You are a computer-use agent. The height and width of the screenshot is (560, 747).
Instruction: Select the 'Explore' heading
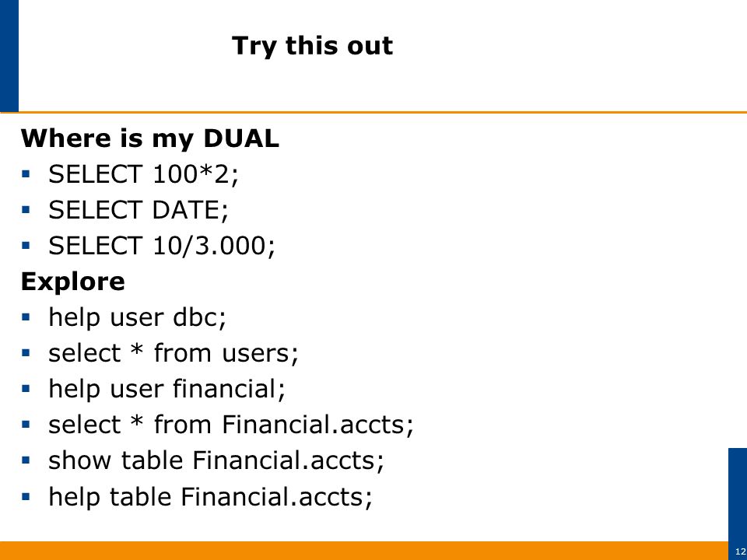(x=73, y=282)
